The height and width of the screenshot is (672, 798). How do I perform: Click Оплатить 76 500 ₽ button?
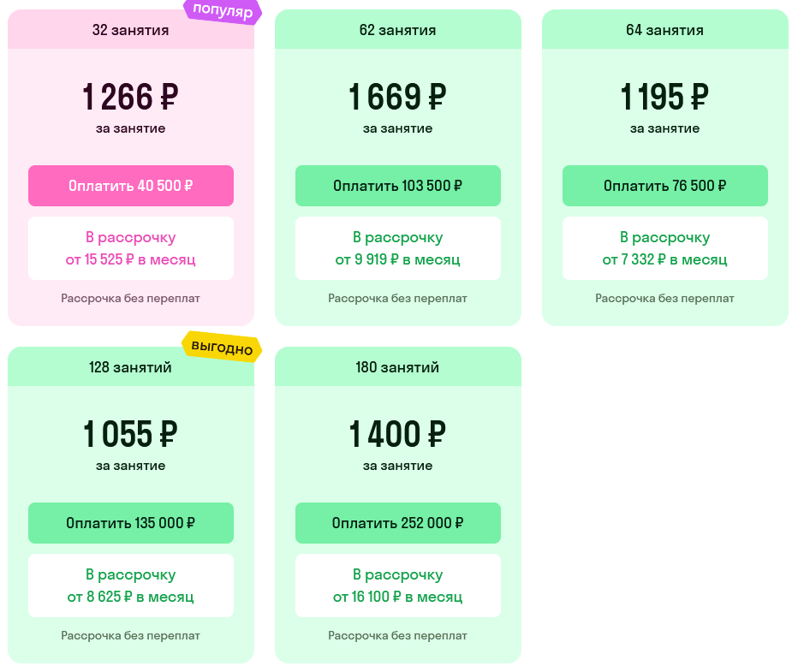(665, 186)
